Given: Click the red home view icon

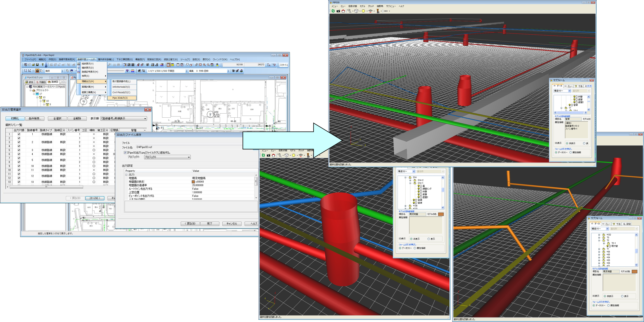Looking at the screenshot, I should click(x=343, y=11).
